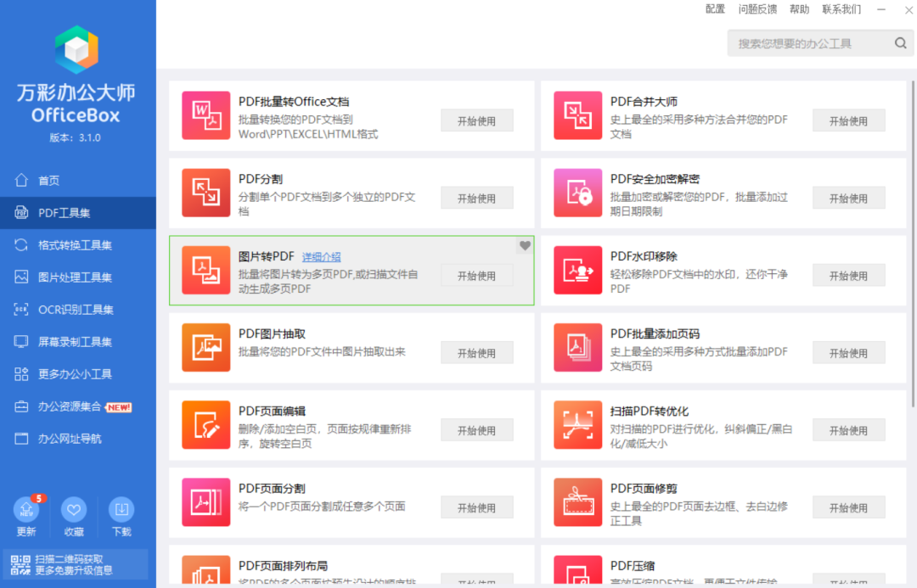The image size is (917, 588).
Task: Open 联系我们 in the top bar
Action: [841, 8]
